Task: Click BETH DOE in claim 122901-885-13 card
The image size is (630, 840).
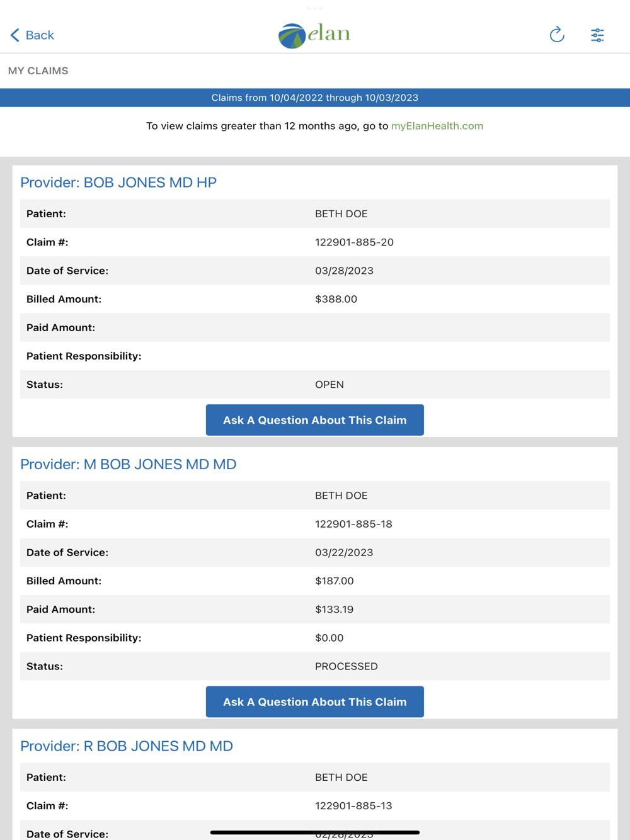Action: 341,778
